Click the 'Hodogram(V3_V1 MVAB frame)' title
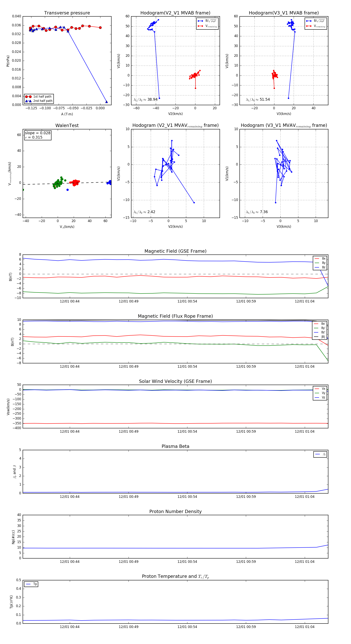 [284, 13]
